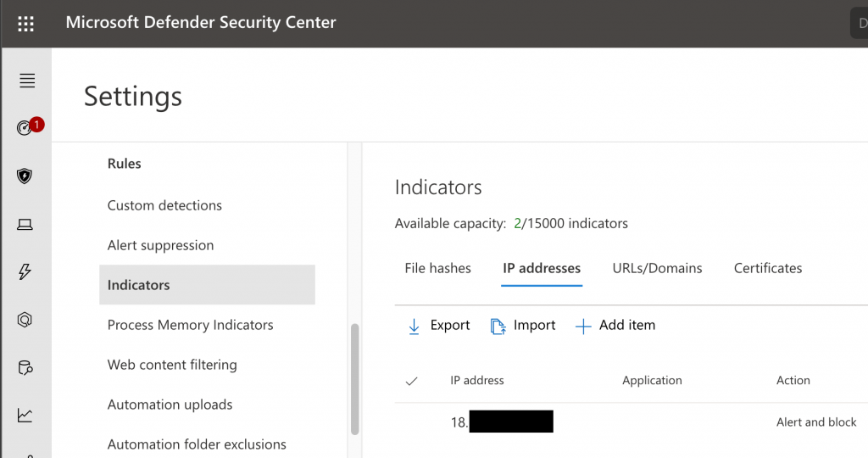Image resolution: width=868 pixels, height=458 pixels.
Task: Click the Add item button label
Action: pyautogui.click(x=627, y=325)
